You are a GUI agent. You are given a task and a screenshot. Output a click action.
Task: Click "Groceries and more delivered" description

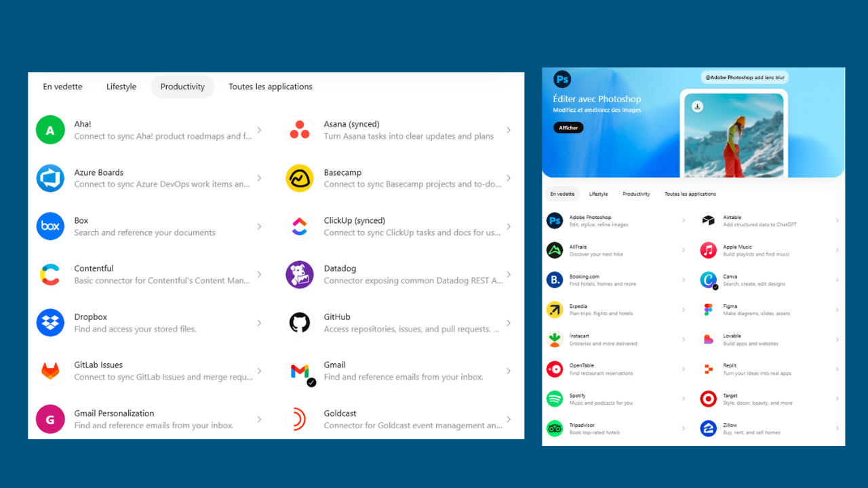[x=603, y=344]
